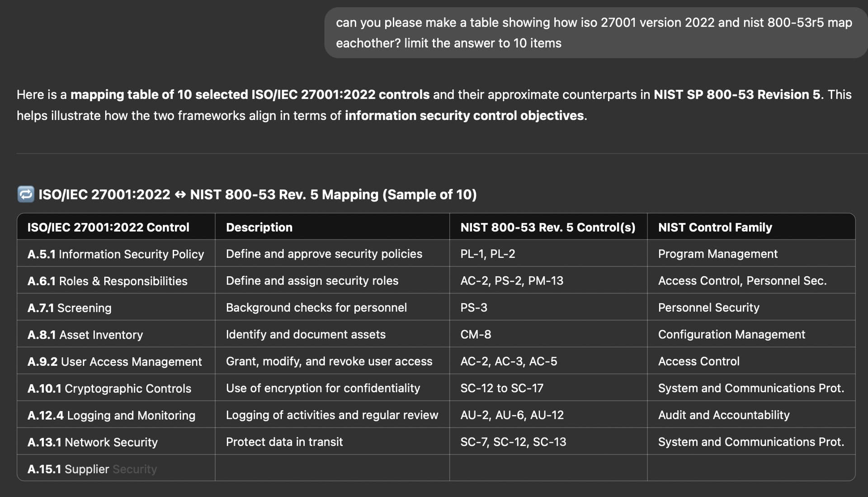Click the A.8.1 Asset Inventory cell

pos(116,334)
